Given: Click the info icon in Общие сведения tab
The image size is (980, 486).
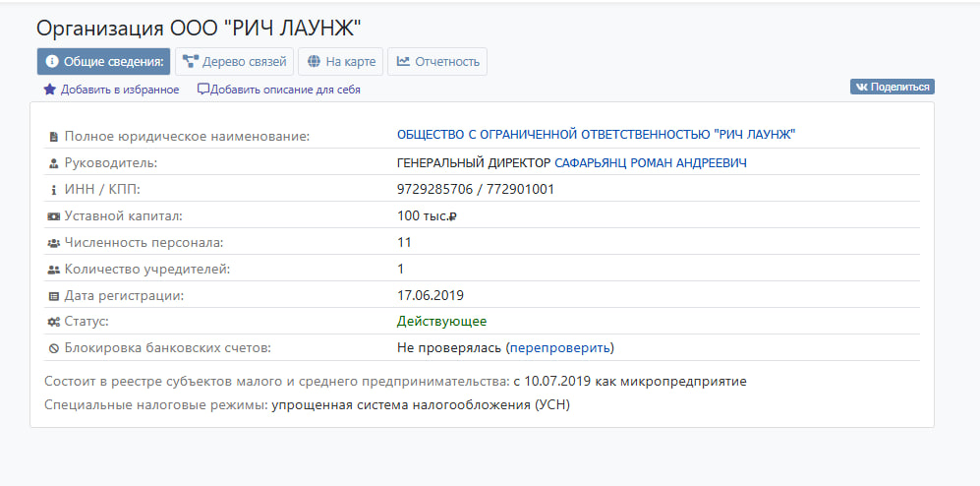Looking at the screenshot, I should 52,62.
